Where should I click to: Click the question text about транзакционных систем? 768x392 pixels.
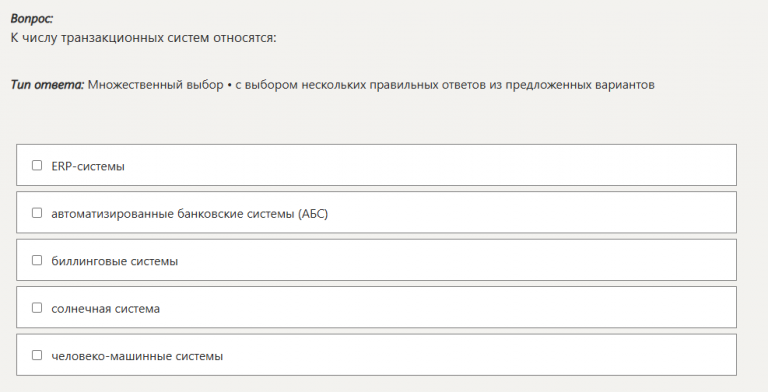click(x=144, y=38)
